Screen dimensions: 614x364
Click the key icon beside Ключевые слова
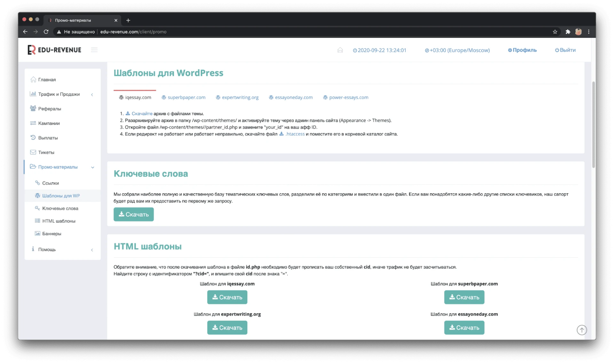pyautogui.click(x=37, y=208)
